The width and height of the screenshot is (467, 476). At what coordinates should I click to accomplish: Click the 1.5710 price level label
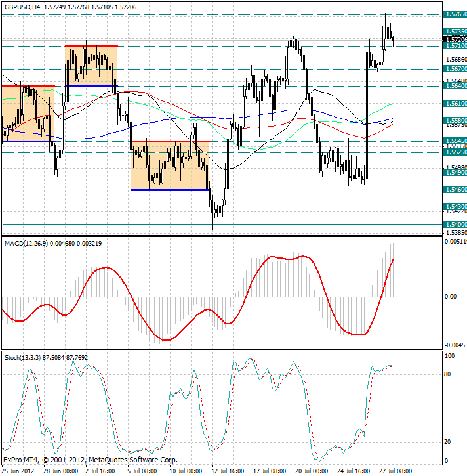[x=455, y=46]
